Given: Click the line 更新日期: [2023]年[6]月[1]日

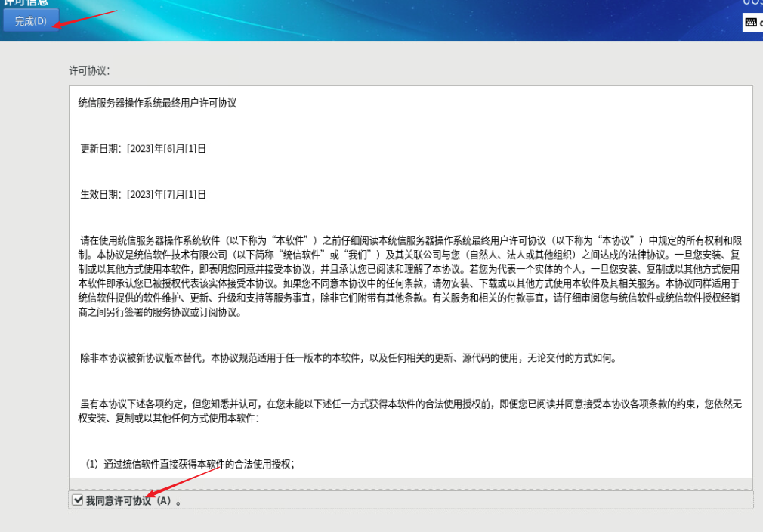Looking at the screenshot, I should 143,148.
